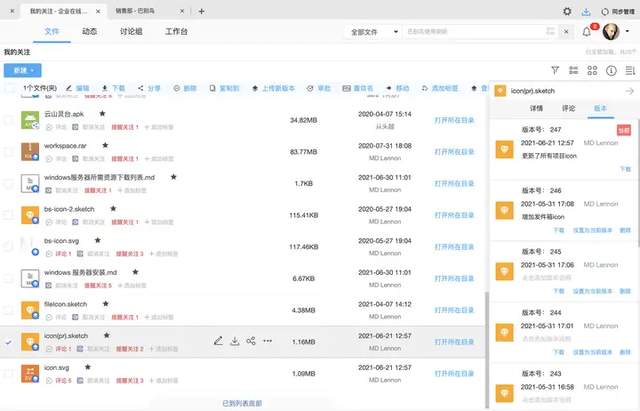Viewport: 640px width, 411px height.
Task: Click the browser settings gear icon
Action: tap(568, 11)
